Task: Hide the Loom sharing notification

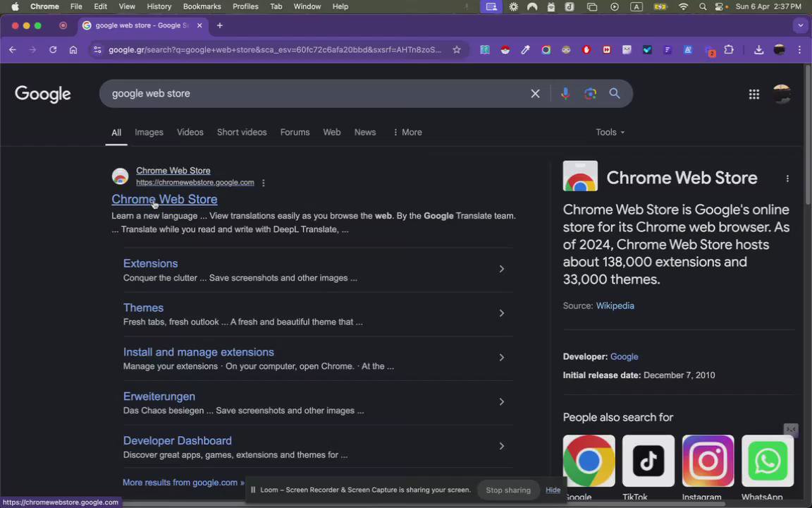Action: pos(553,490)
